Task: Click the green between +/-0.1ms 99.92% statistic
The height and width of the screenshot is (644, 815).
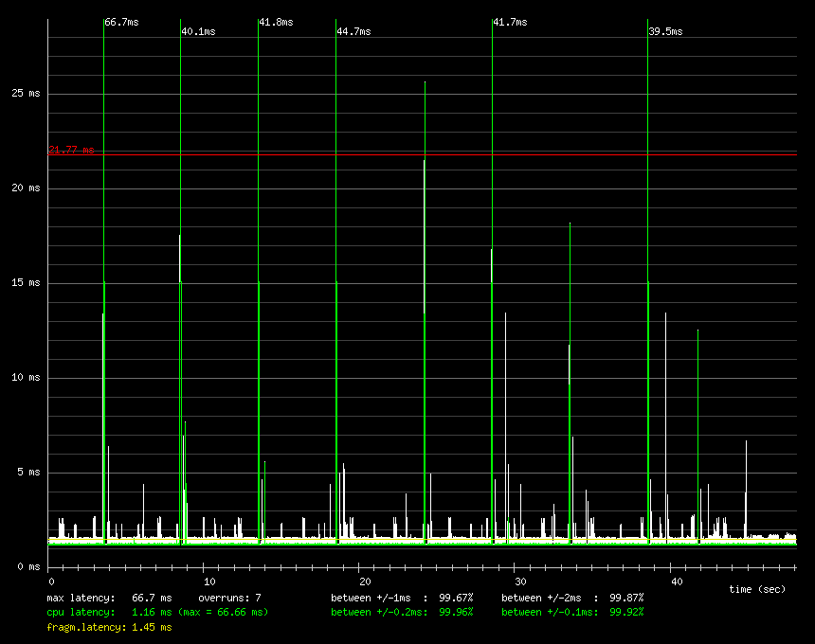Action: tap(572, 613)
